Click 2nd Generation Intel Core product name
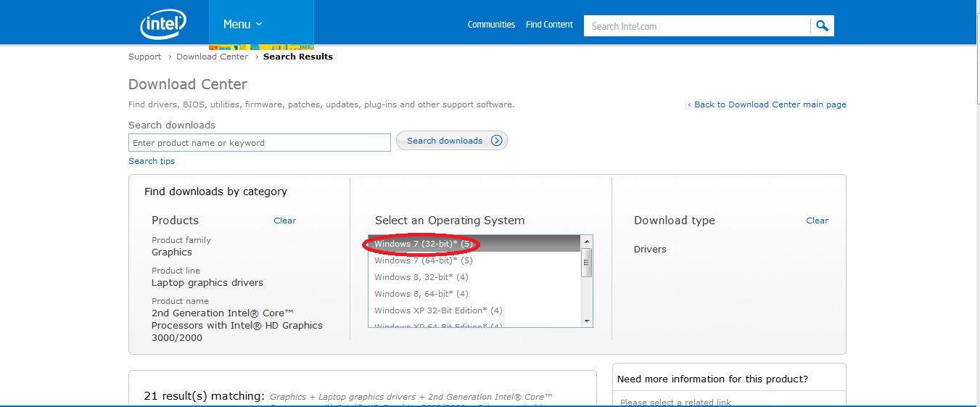 coord(237,326)
